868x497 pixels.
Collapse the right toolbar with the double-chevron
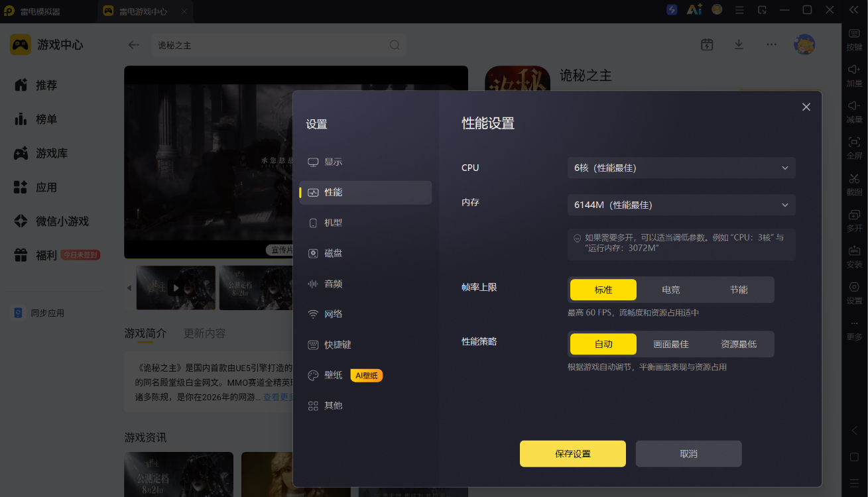(x=854, y=10)
